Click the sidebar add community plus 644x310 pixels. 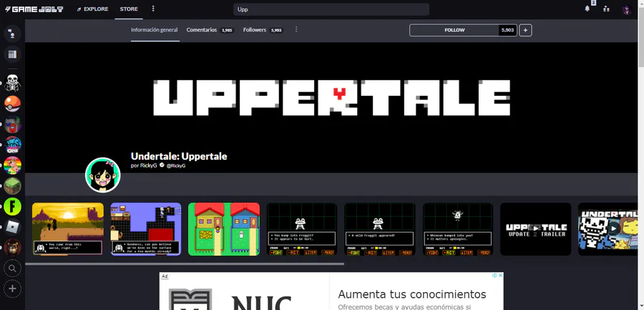(12, 289)
